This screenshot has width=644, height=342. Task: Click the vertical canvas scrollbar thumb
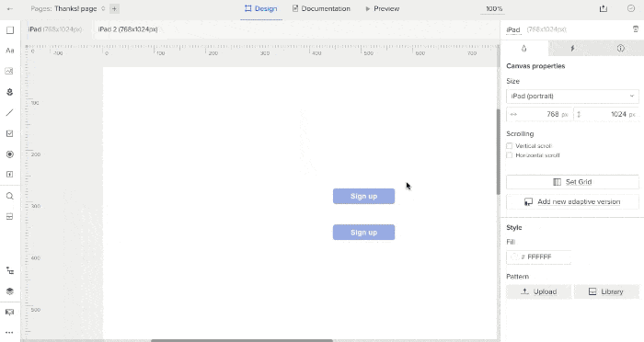point(499,152)
